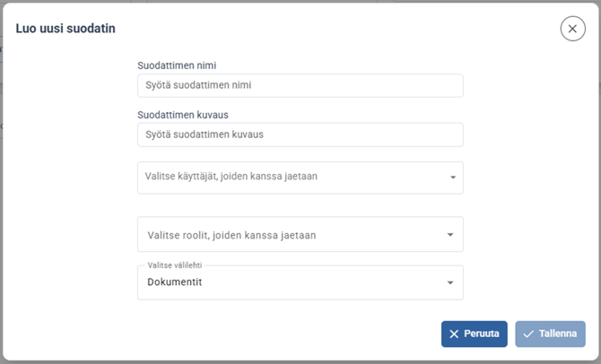Click the 'Suodattimen nimi' field label
The image size is (601, 364).
177,65
